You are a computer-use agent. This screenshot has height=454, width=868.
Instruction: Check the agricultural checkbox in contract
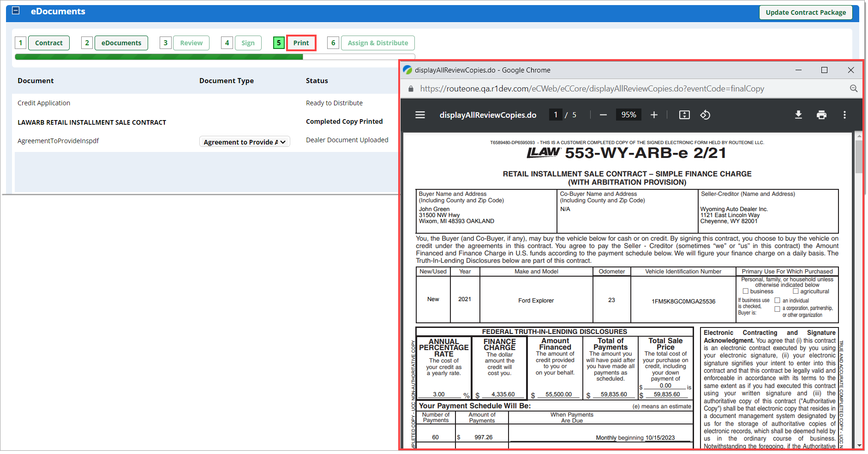click(796, 291)
